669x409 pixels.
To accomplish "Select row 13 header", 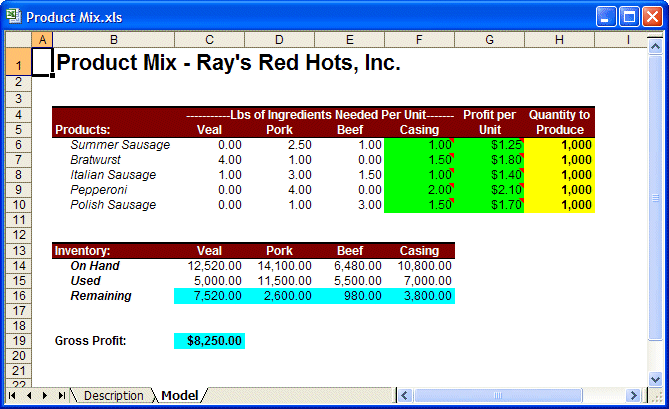I will click(18, 250).
